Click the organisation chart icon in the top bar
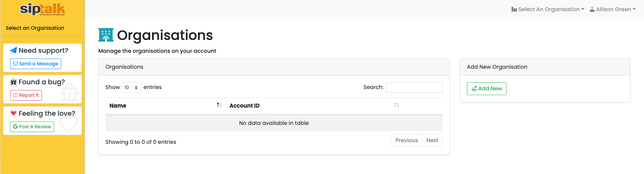Viewport: 644px width, 174px height. point(514,9)
